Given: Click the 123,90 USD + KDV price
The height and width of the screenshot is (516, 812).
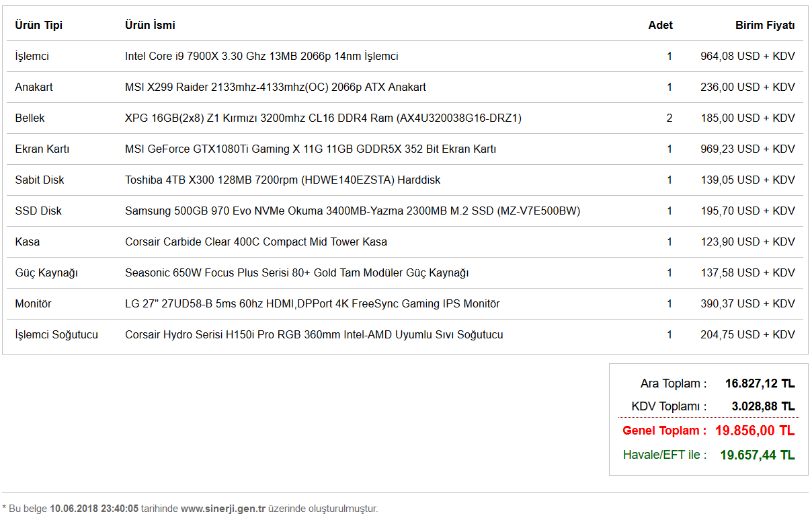Looking at the screenshot, I should click(x=747, y=242).
